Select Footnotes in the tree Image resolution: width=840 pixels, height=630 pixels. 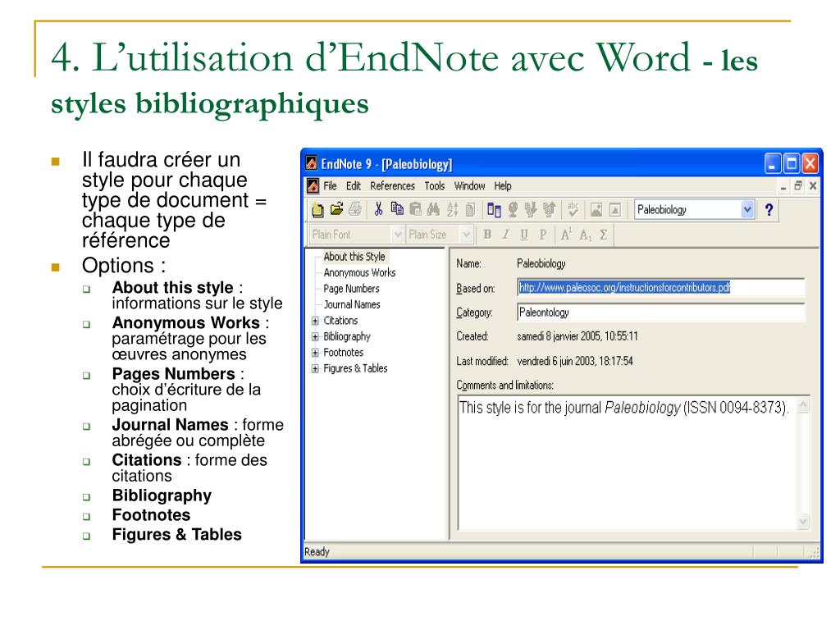[344, 353]
